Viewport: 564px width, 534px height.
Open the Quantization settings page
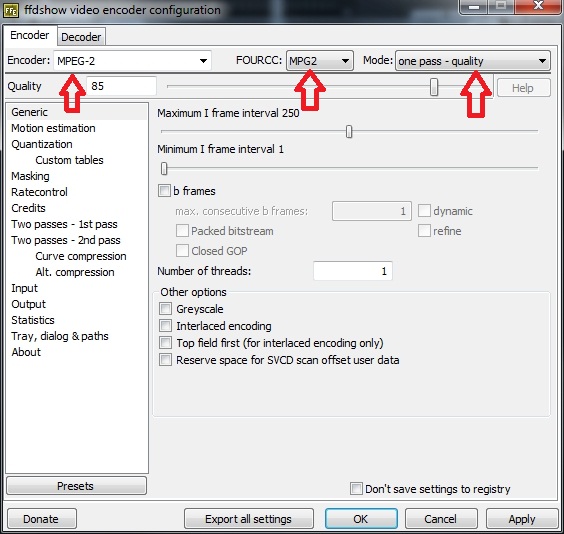click(42, 144)
